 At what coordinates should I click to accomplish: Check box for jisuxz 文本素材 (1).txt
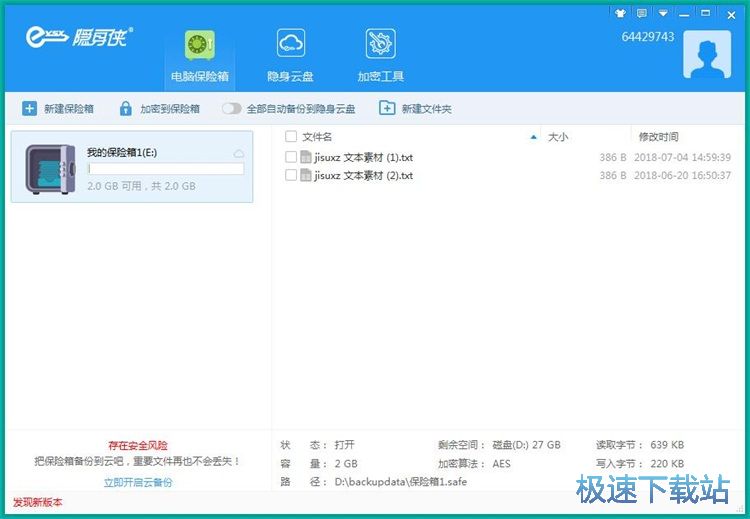point(290,157)
